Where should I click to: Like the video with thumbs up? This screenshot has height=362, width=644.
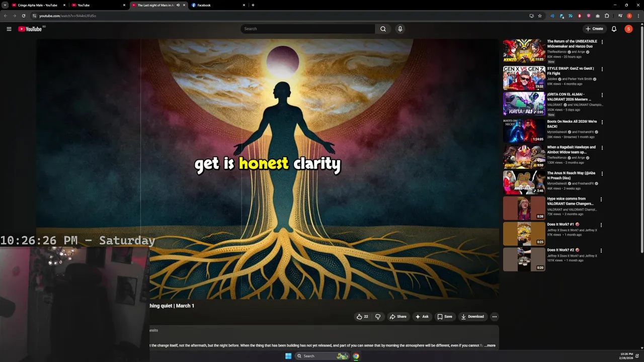362,317
